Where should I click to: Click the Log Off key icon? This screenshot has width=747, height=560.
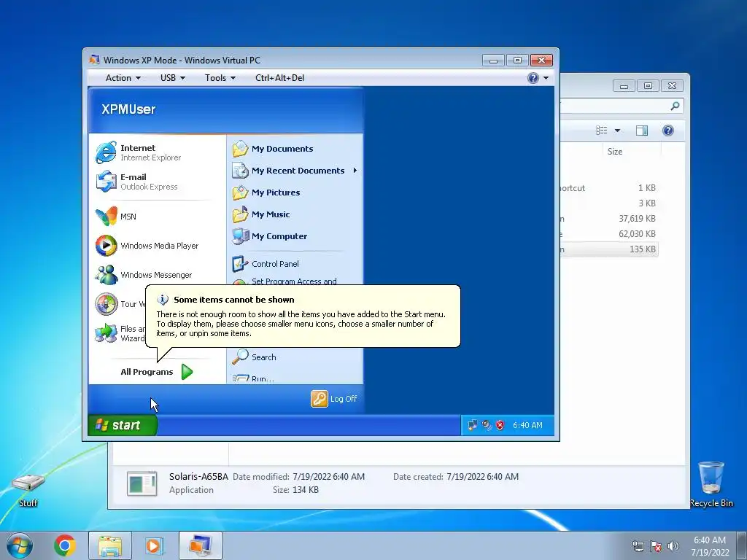320,399
